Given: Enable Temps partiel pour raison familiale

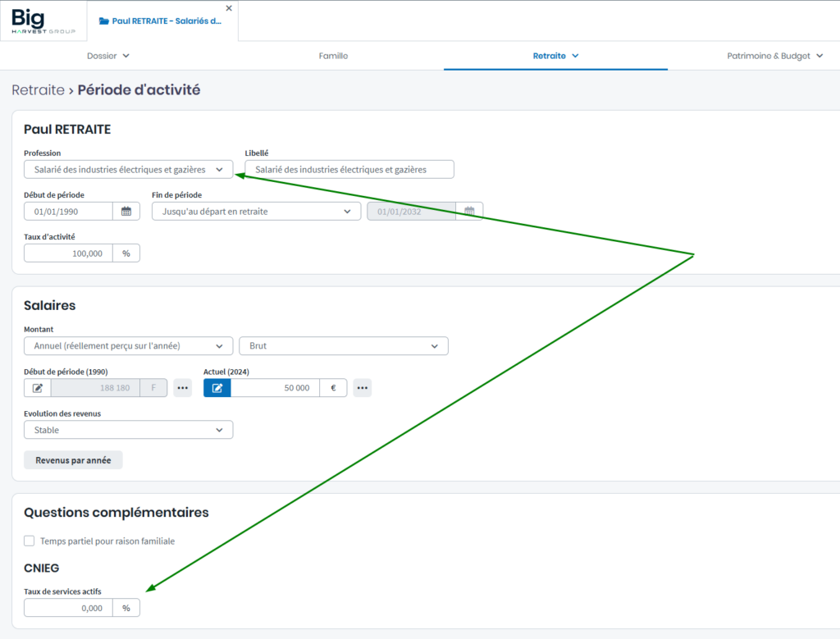Looking at the screenshot, I should 30,541.
